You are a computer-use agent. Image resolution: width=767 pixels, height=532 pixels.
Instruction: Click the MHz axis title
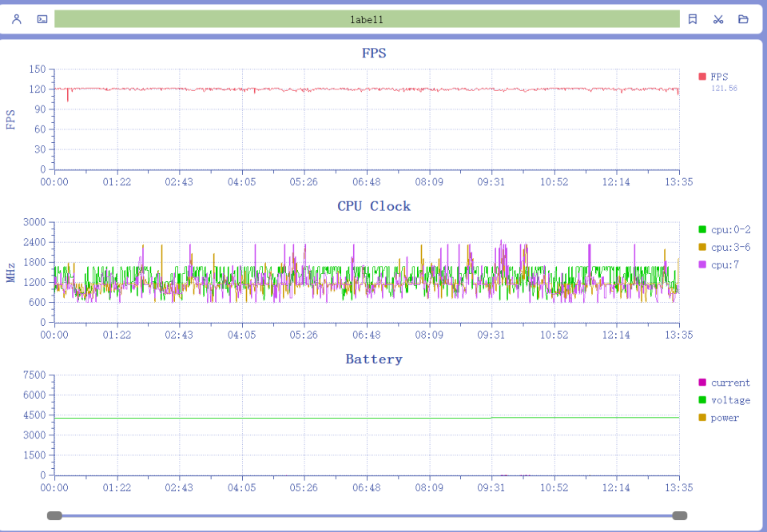[x=10, y=273]
